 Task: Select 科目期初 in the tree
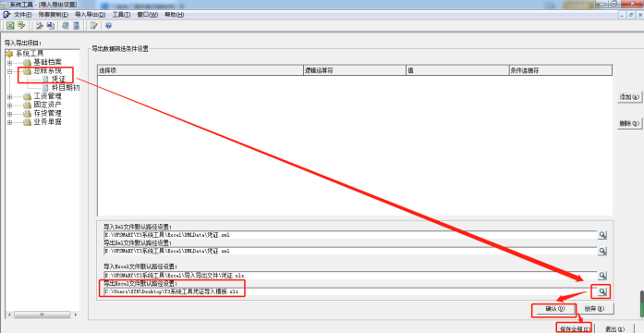click(66, 88)
